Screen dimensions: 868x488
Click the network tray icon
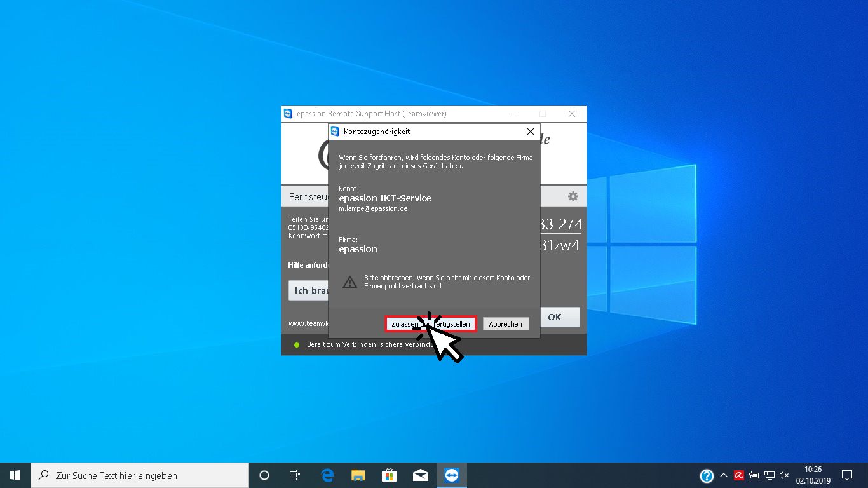point(770,475)
